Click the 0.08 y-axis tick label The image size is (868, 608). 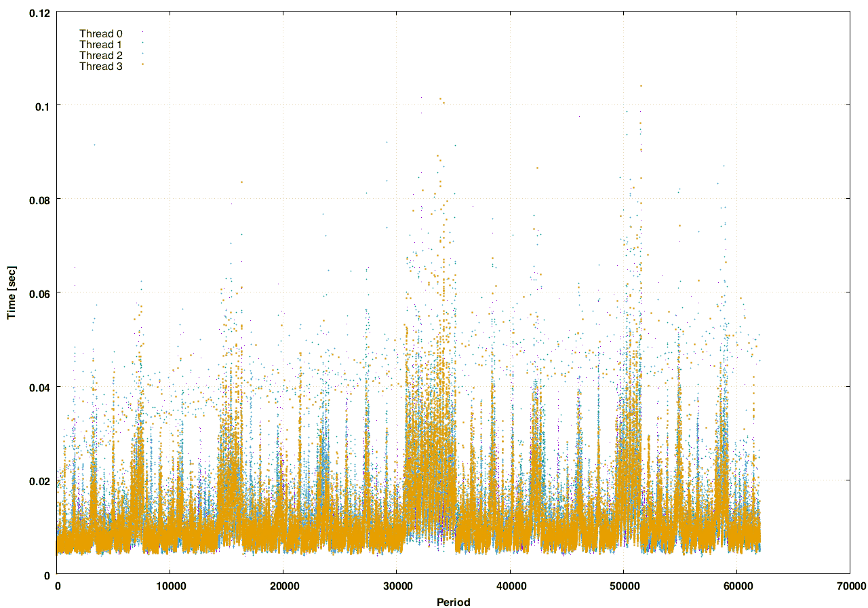[x=39, y=199]
